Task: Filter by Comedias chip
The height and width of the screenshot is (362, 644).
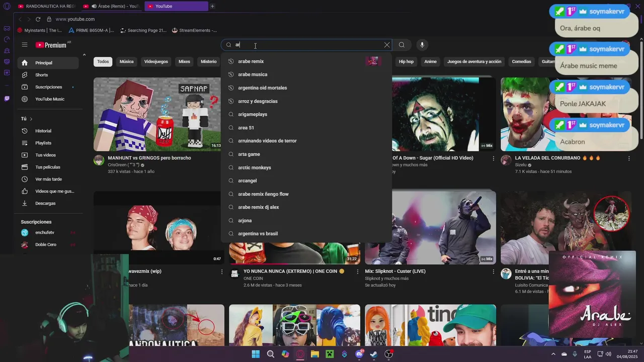Action: pyautogui.click(x=521, y=62)
